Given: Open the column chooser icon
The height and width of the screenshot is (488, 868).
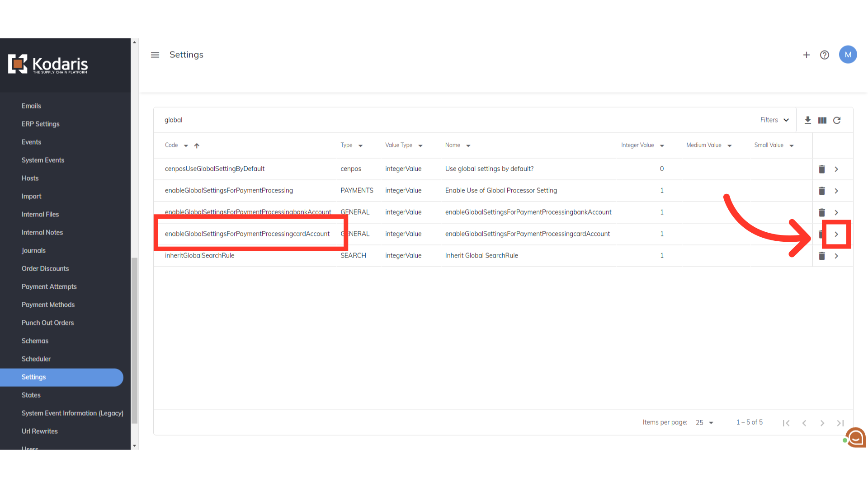Looking at the screenshot, I should pos(822,120).
